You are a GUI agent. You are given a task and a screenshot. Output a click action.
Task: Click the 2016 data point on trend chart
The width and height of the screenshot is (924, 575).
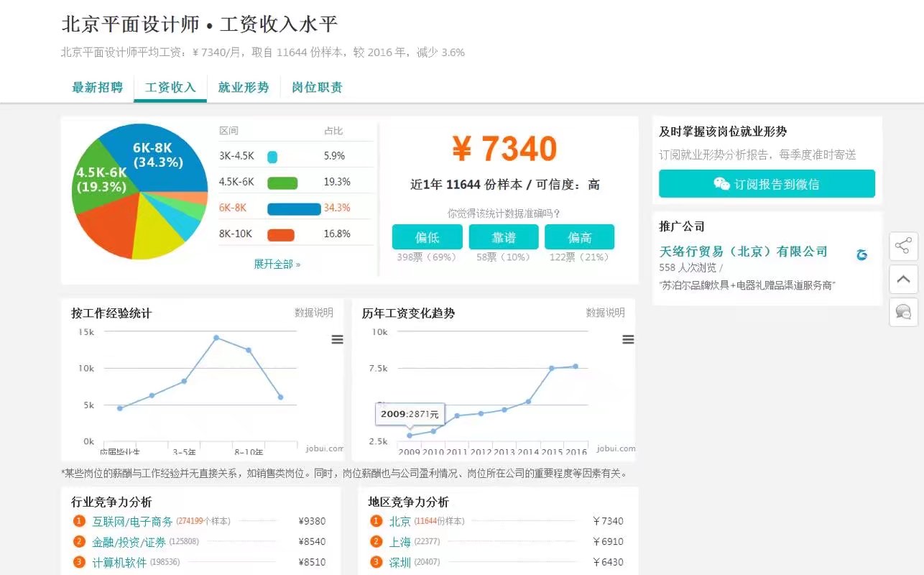pos(576,366)
